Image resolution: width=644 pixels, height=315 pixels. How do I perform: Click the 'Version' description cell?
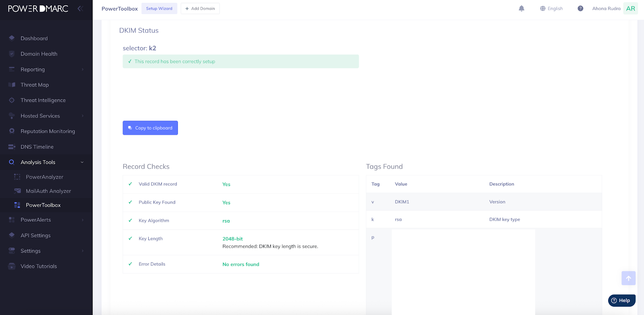pyautogui.click(x=497, y=202)
